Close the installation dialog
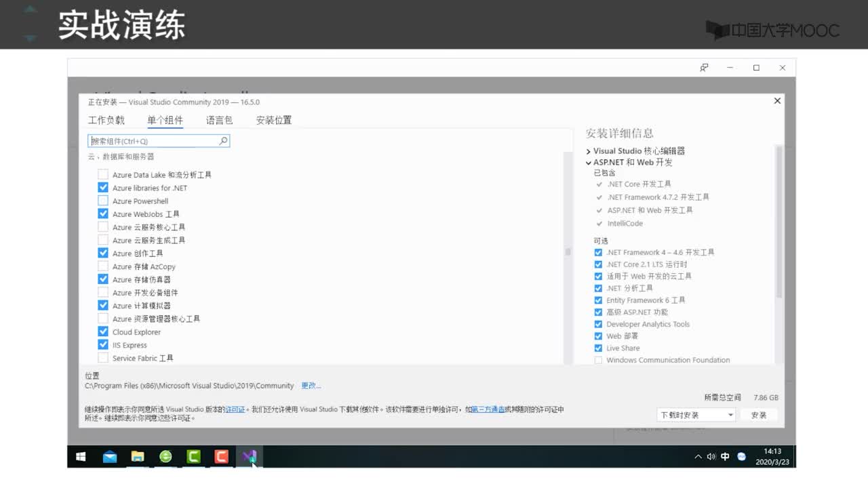 pyautogui.click(x=777, y=100)
